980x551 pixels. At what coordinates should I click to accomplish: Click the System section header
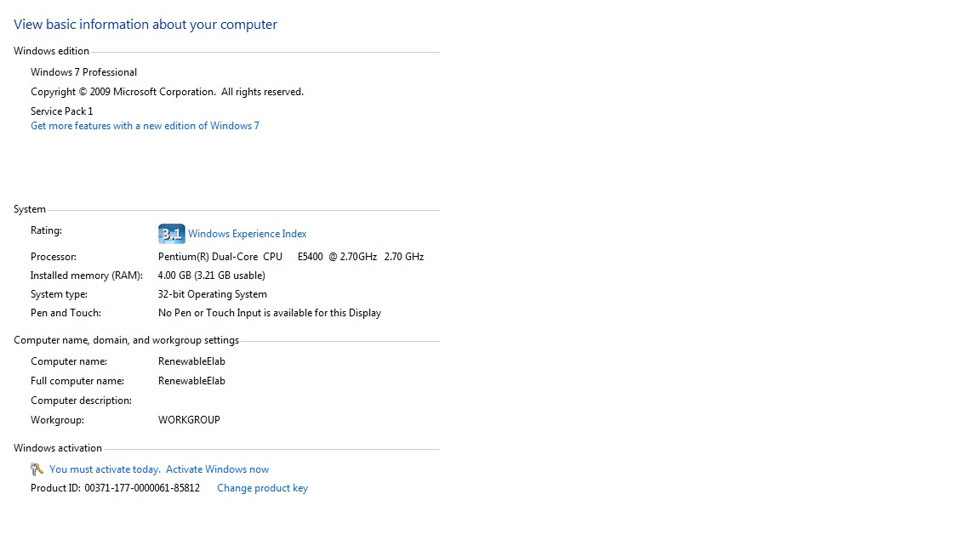[30, 209]
